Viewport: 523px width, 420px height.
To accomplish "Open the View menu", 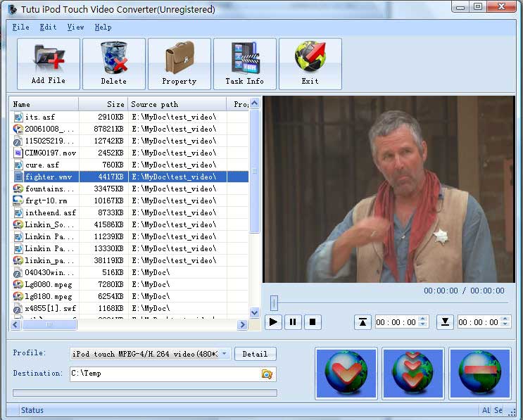I will point(76,27).
